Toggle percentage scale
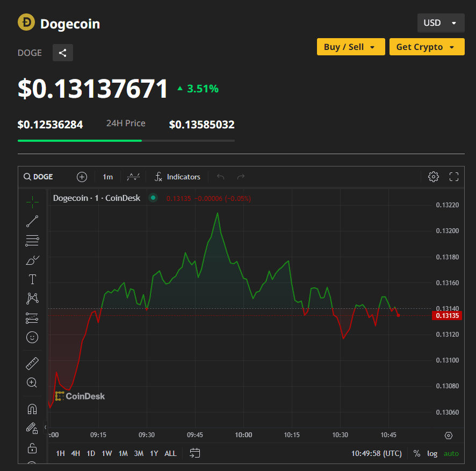The width and height of the screenshot is (476, 471). [x=417, y=453]
